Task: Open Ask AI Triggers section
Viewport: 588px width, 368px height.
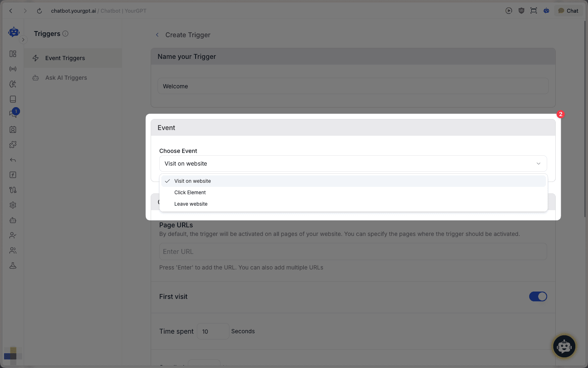Action: pyautogui.click(x=66, y=78)
